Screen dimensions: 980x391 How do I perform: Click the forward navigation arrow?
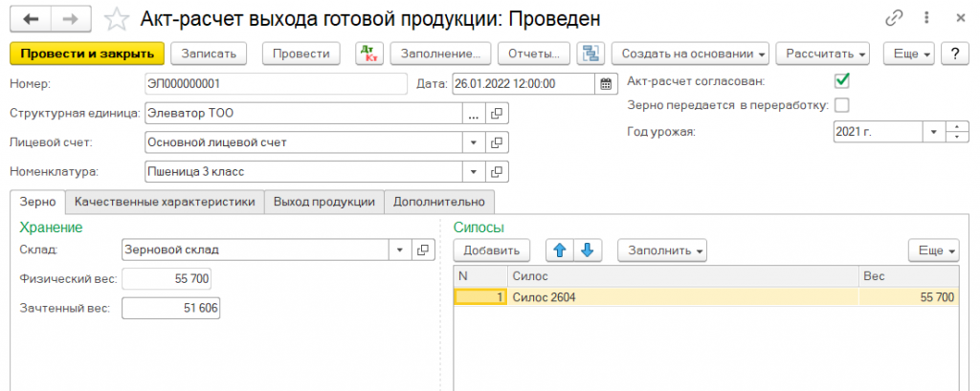coord(67,19)
